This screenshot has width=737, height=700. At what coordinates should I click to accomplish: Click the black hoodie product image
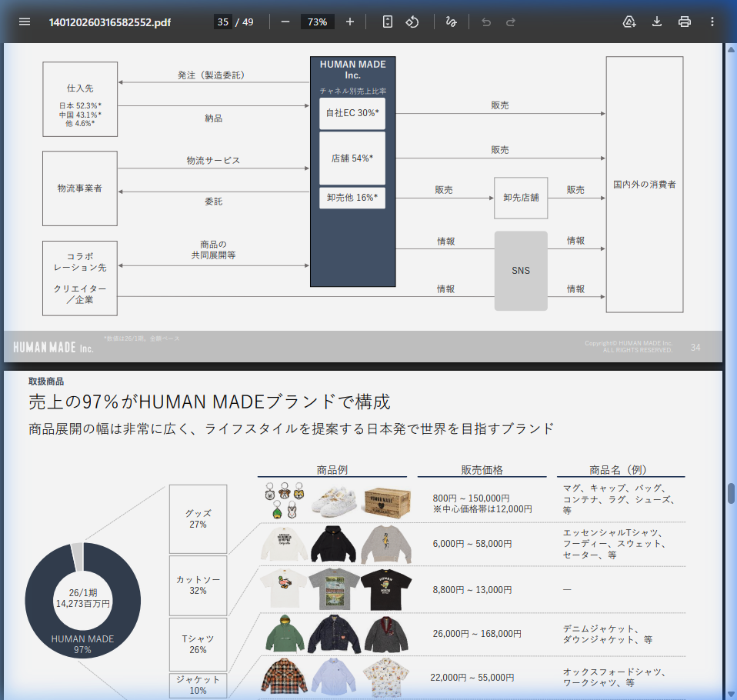click(334, 545)
